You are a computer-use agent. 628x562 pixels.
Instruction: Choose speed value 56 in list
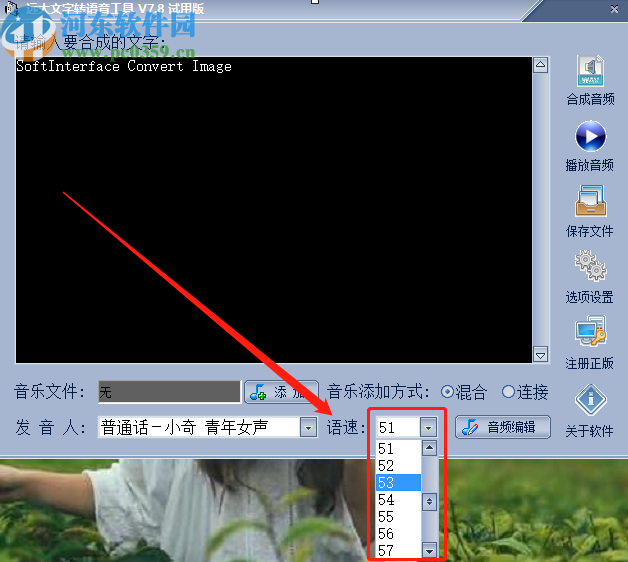[x=398, y=534]
